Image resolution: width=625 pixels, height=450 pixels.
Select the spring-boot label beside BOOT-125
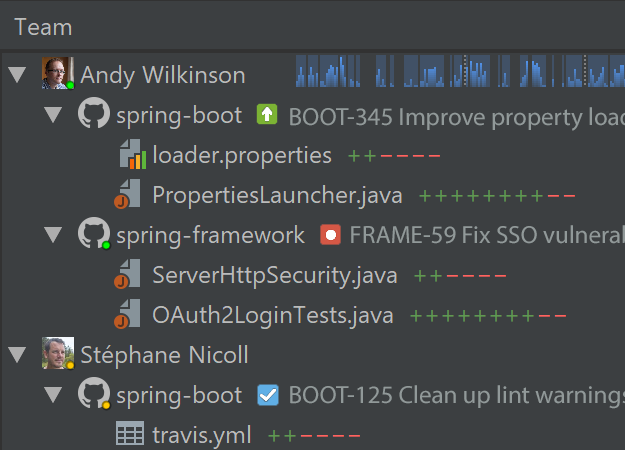(x=179, y=396)
